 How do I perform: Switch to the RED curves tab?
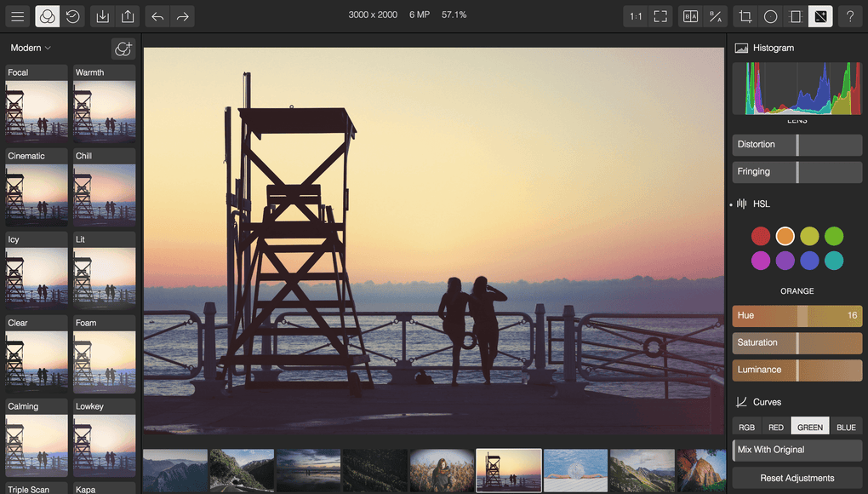click(775, 427)
